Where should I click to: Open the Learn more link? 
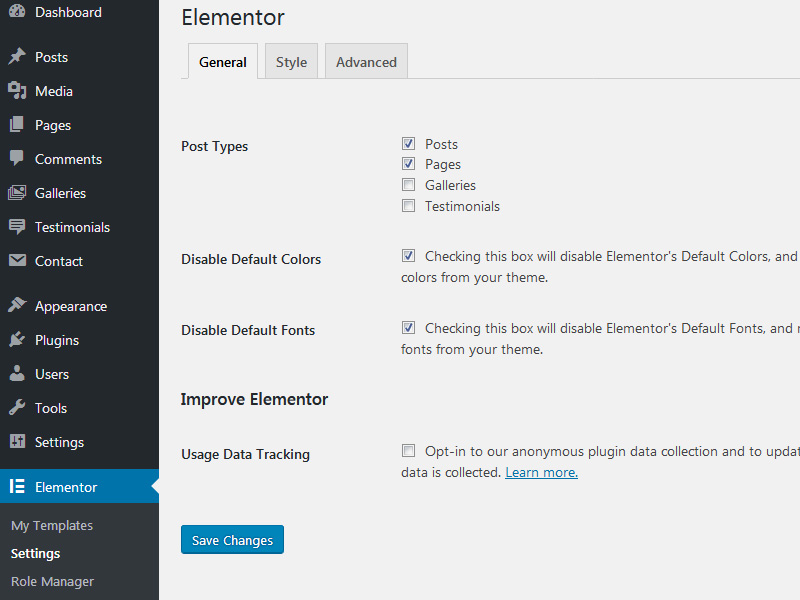(x=541, y=472)
